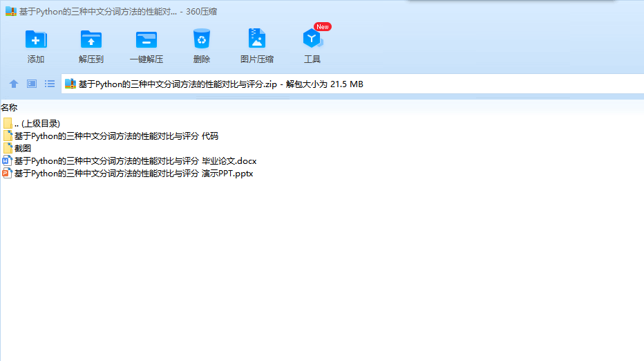Viewport: 644px width, 361px height.
Task: Click the 删除 (Delete) recycle bin icon
Action: [x=202, y=39]
